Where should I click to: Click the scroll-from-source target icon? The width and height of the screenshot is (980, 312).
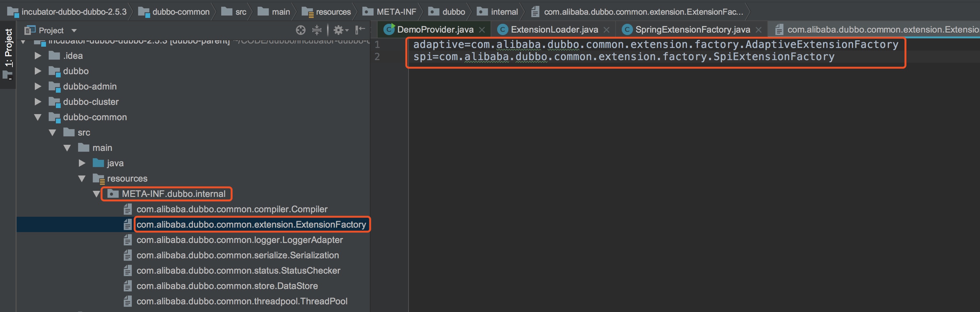(301, 30)
